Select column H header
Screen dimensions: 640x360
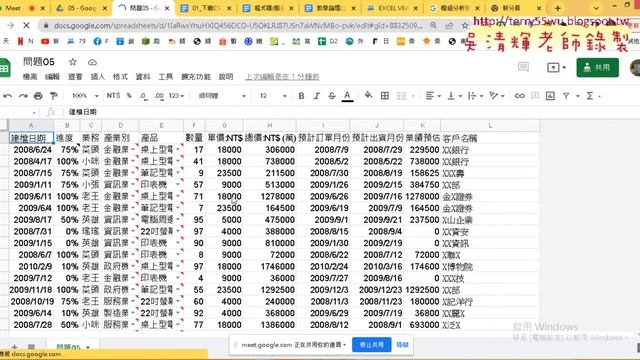coord(269,125)
